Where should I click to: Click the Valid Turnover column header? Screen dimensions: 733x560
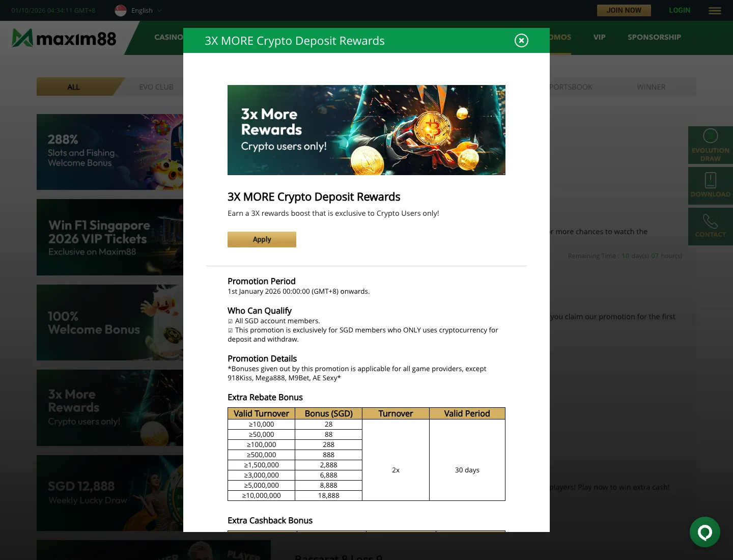261,413
